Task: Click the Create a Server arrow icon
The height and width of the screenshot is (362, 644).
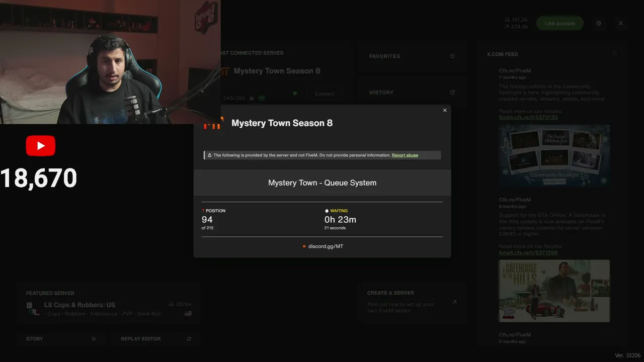Action: pyautogui.click(x=454, y=302)
